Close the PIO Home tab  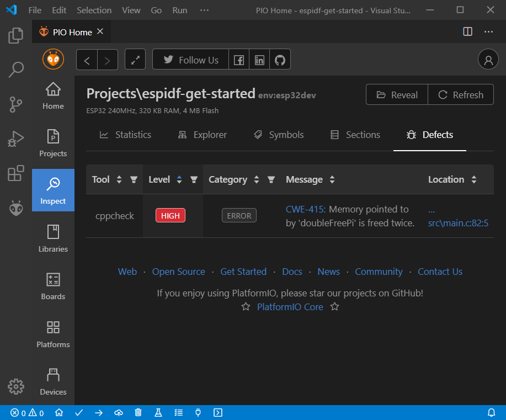(100, 31)
